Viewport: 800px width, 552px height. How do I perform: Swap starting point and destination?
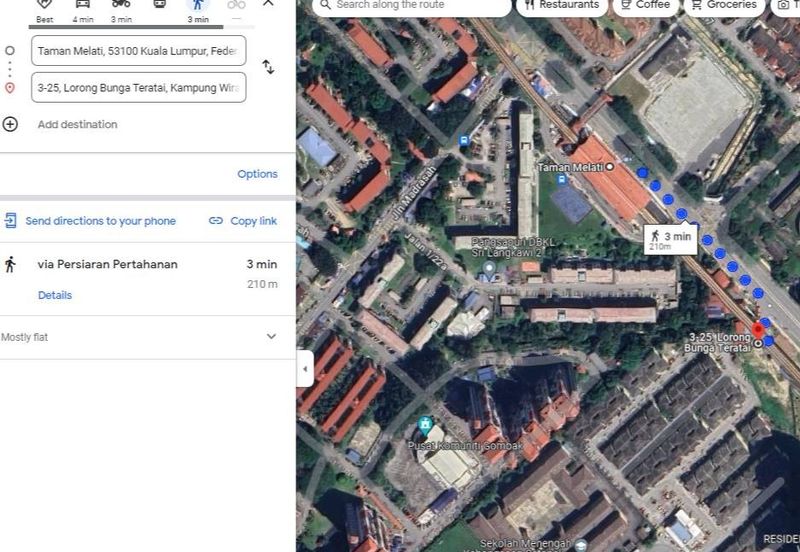268,67
